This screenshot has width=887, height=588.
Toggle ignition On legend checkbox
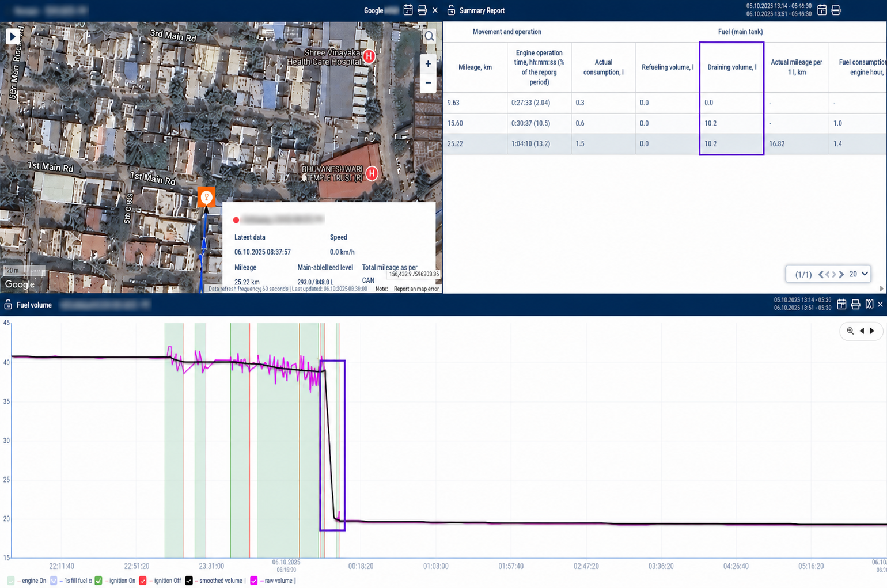[98, 581]
